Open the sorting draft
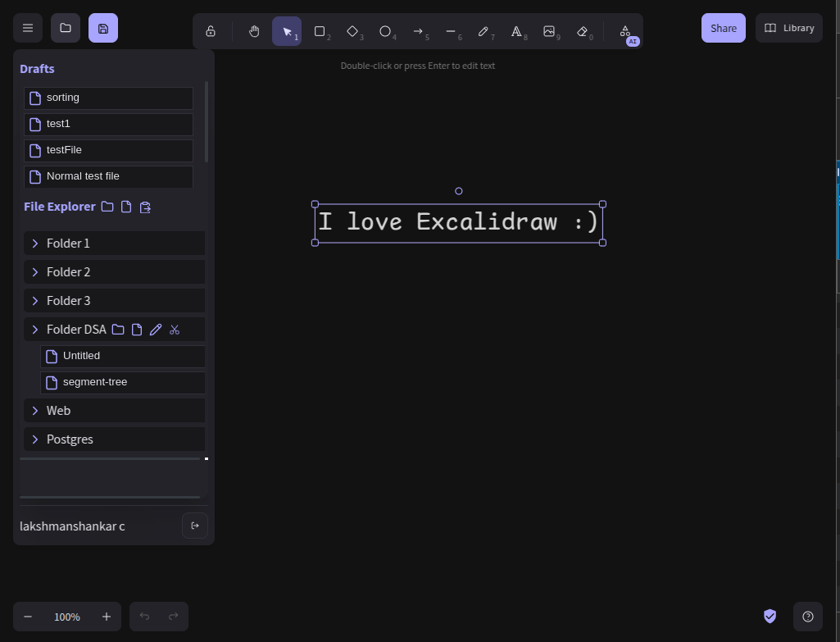This screenshot has width=840, height=642. (108, 98)
